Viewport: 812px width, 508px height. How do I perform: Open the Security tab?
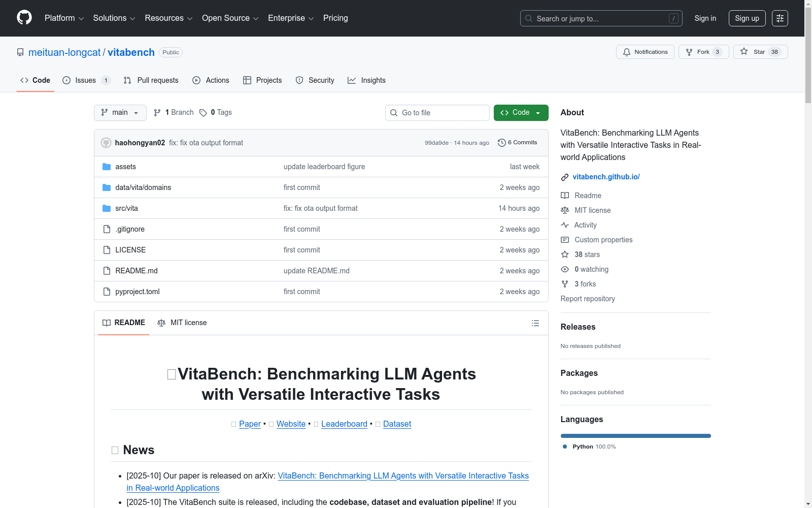(315, 80)
